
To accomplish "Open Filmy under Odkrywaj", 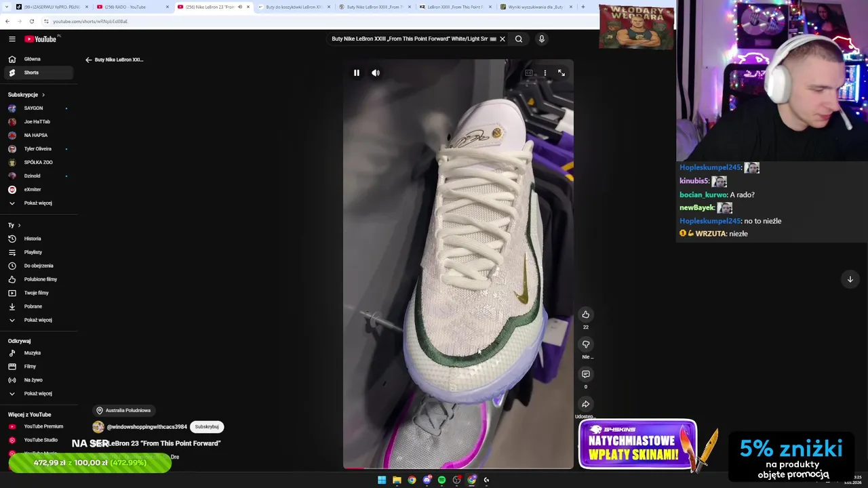I will [x=39, y=367].
